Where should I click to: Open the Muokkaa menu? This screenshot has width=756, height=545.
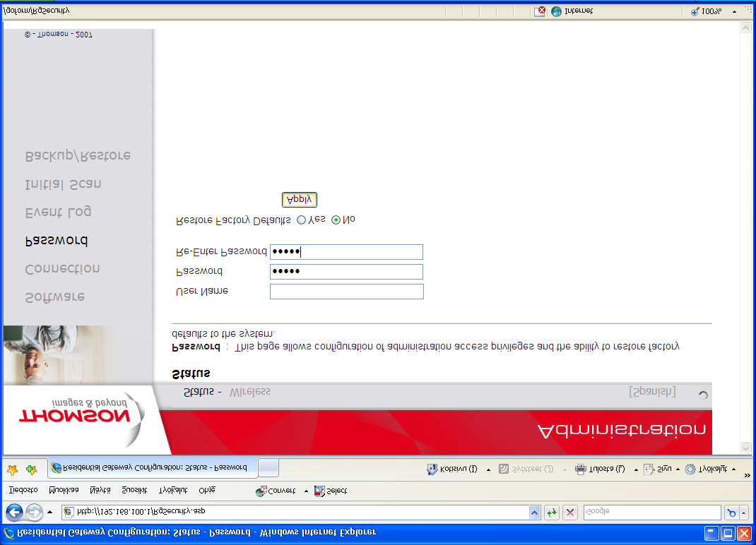pos(64,490)
